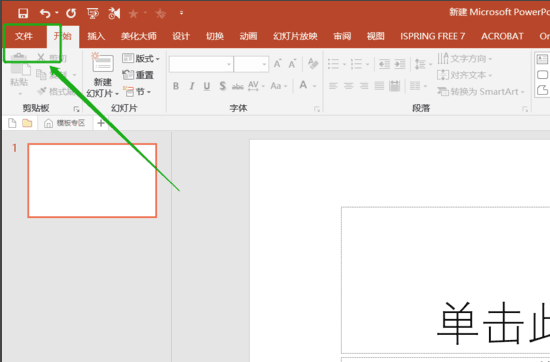This screenshot has height=362, width=550.
Task: Open the 段落 paragraph dialog launcher
Action: click(525, 109)
